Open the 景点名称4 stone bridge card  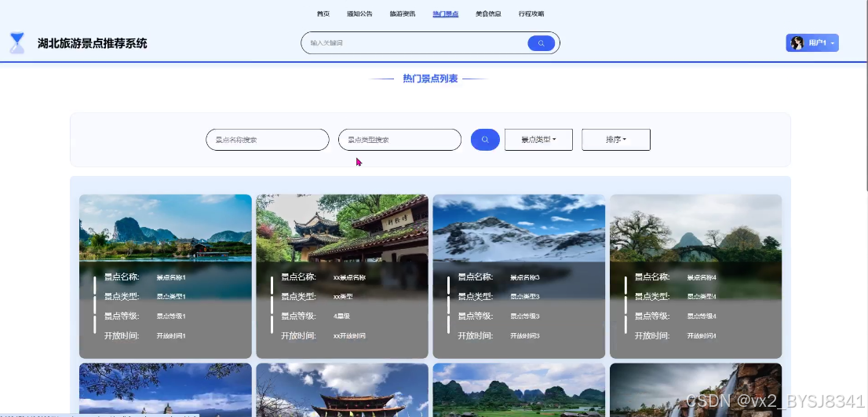click(x=696, y=276)
